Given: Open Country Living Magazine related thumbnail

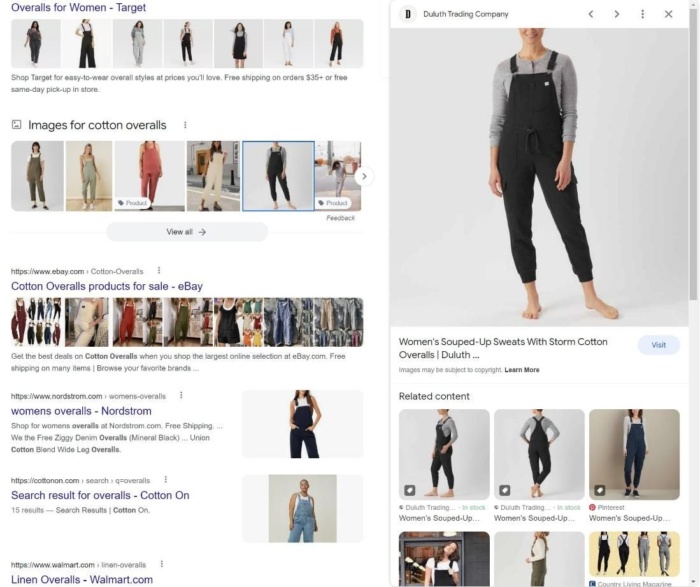Looking at the screenshot, I should point(634,554).
